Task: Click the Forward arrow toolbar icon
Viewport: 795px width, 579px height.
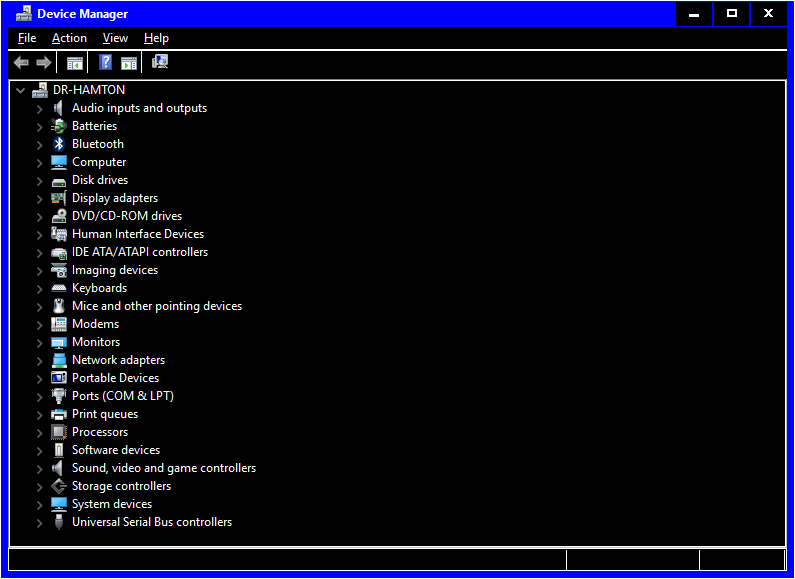Action: click(44, 63)
